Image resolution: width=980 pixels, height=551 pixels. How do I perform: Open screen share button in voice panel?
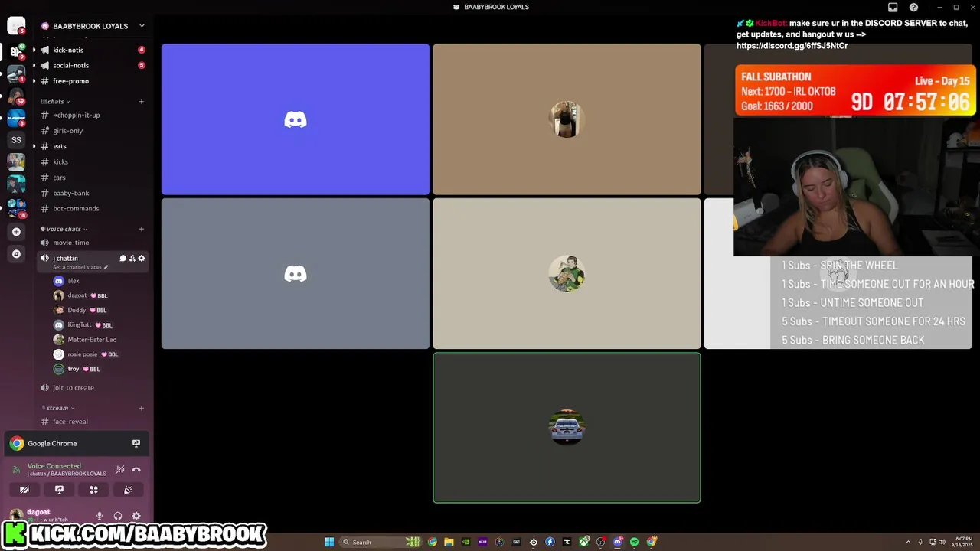59,490
